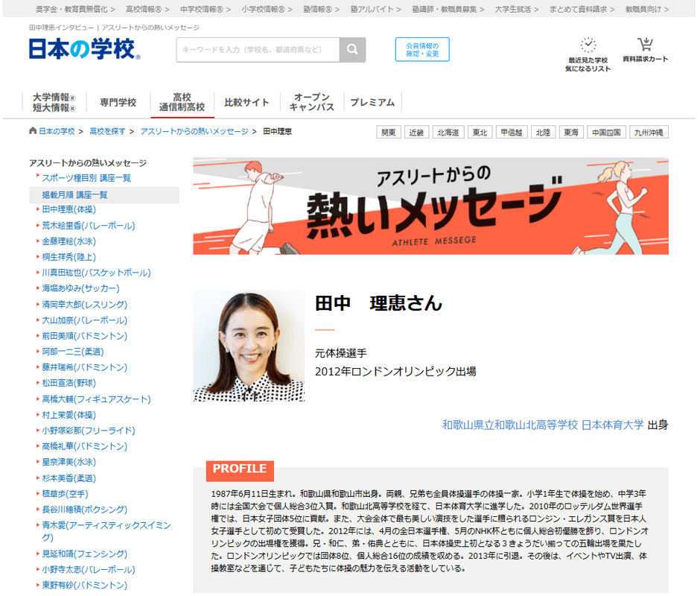Click the magnifying glass search button
Screen dimensions: 700x596
[352, 50]
